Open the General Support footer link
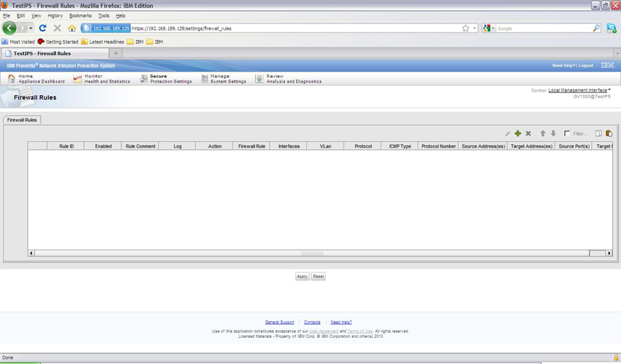 pyautogui.click(x=279, y=322)
